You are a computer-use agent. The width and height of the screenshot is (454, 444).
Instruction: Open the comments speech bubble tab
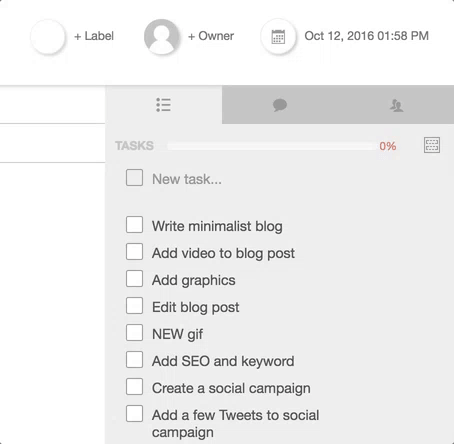click(280, 105)
